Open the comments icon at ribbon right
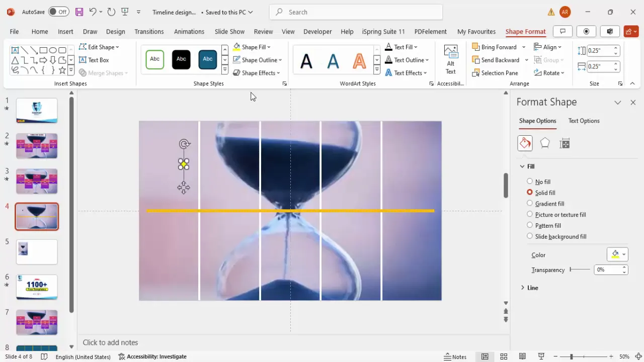The width and height of the screenshot is (644, 362). [563, 31]
